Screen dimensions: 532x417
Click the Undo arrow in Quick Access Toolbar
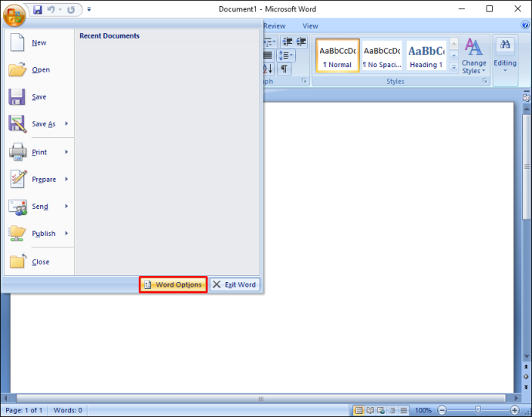[51, 9]
